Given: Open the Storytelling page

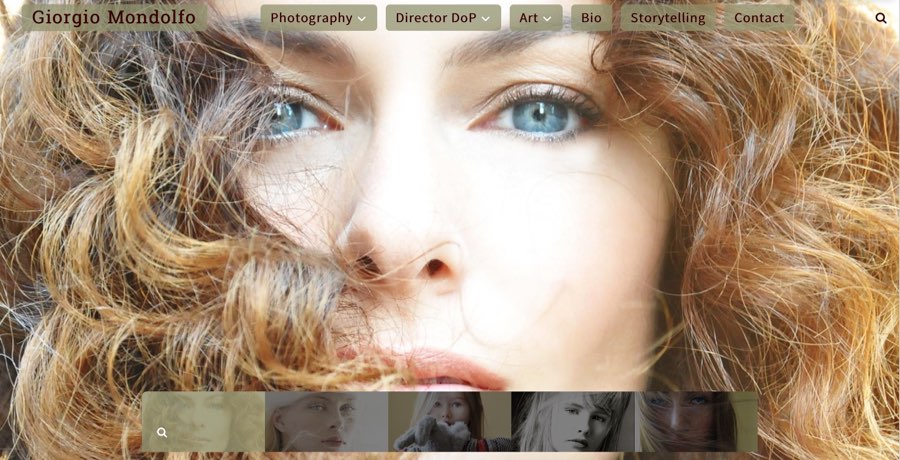Looking at the screenshot, I should click(x=668, y=18).
